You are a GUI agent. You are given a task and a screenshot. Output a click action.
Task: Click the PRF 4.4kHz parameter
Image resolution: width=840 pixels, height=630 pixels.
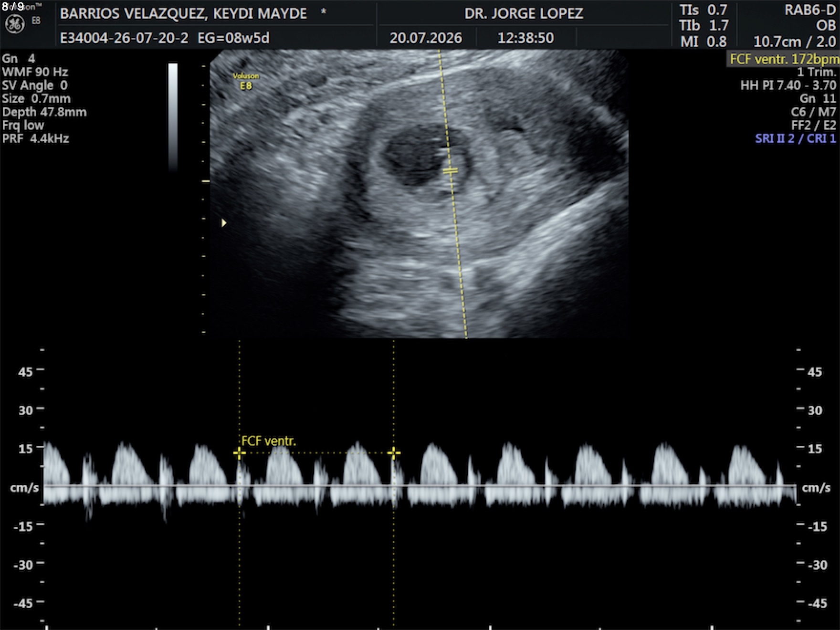click(x=35, y=139)
